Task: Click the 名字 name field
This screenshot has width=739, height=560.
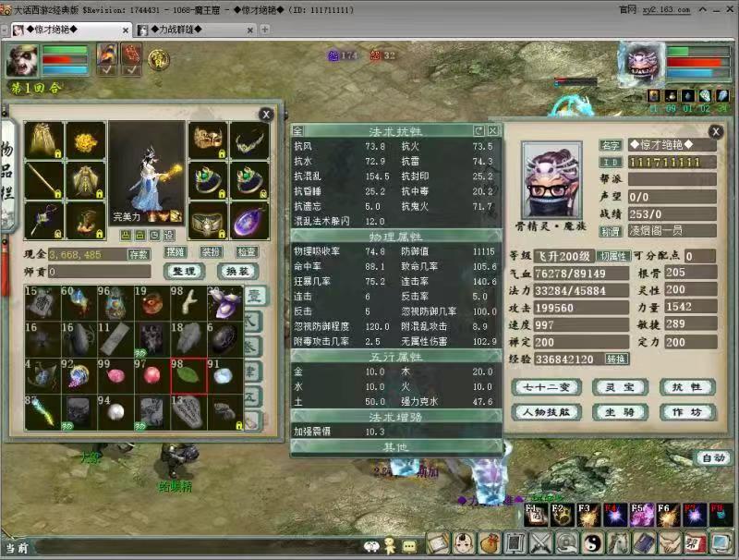Action: coord(672,145)
